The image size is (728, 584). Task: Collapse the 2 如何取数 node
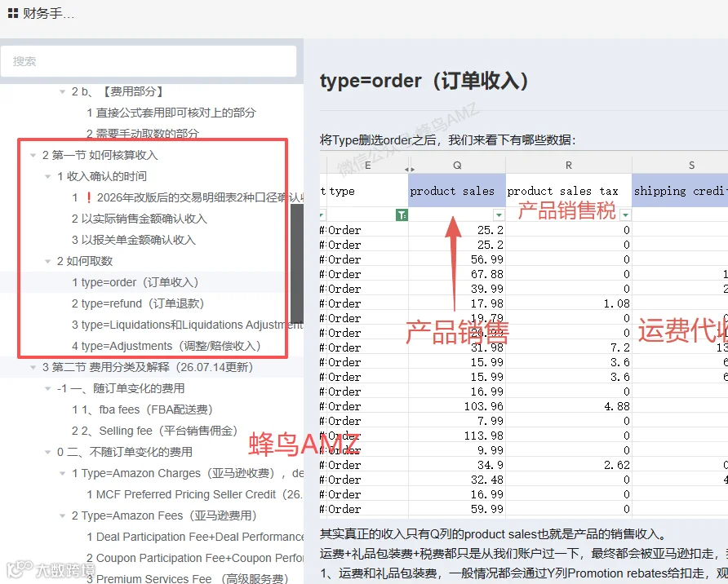(48, 262)
